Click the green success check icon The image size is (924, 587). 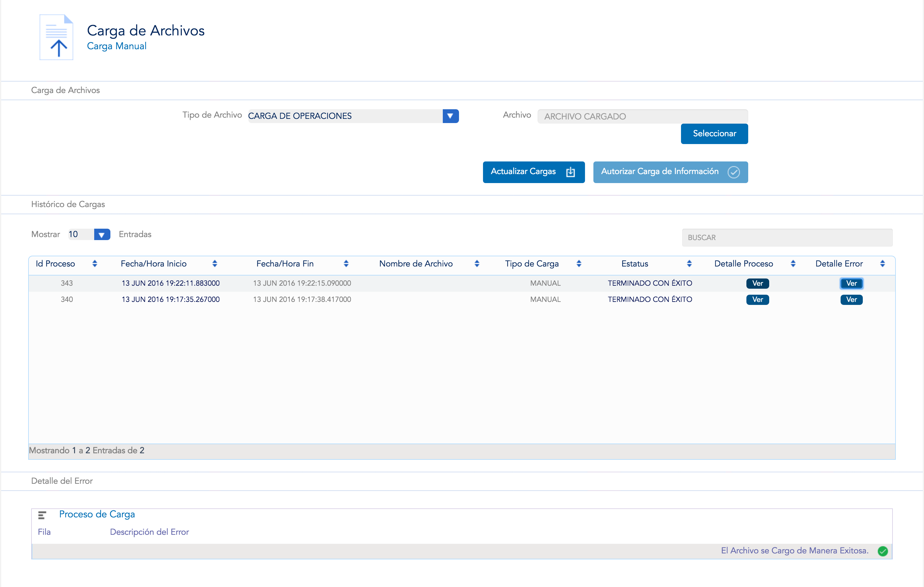click(883, 551)
